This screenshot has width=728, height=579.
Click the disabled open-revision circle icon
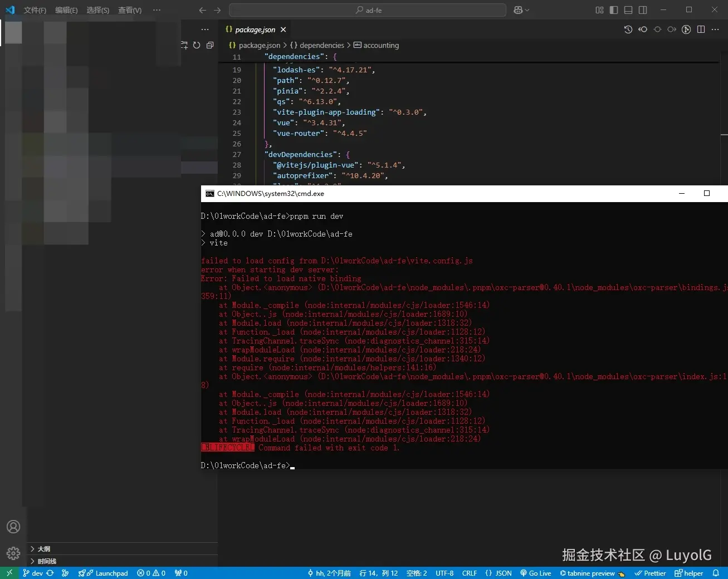(657, 30)
